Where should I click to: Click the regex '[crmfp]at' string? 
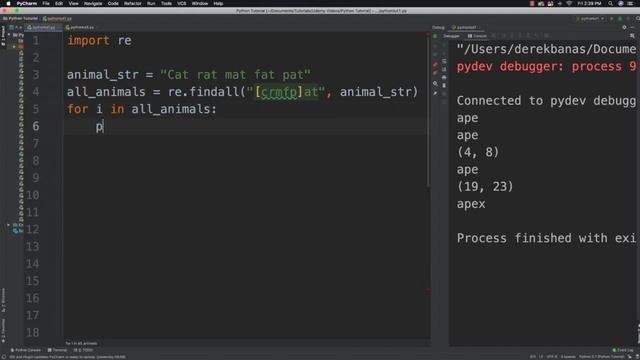(x=287, y=92)
